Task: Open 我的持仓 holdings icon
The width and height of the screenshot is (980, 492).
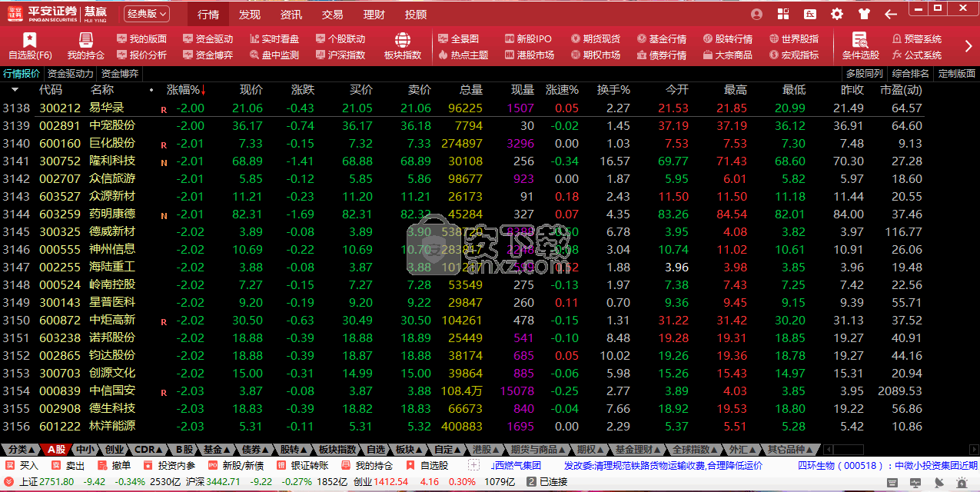Action: click(85, 46)
